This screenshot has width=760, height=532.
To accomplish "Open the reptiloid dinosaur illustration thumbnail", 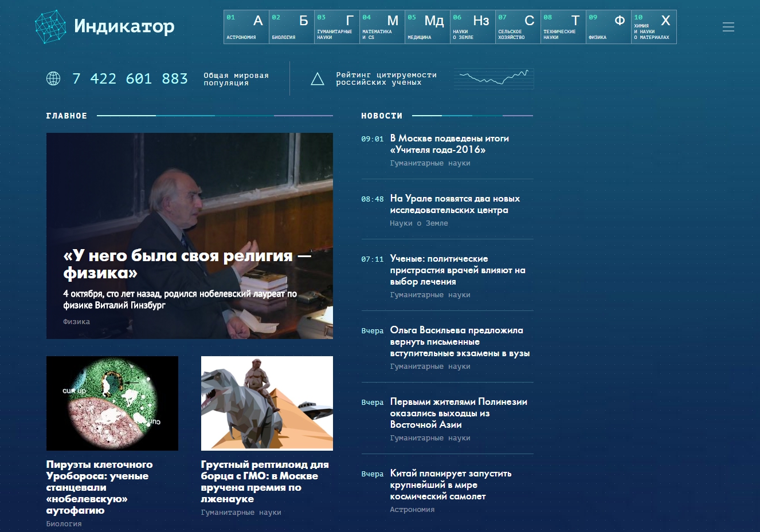I will [267, 403].
